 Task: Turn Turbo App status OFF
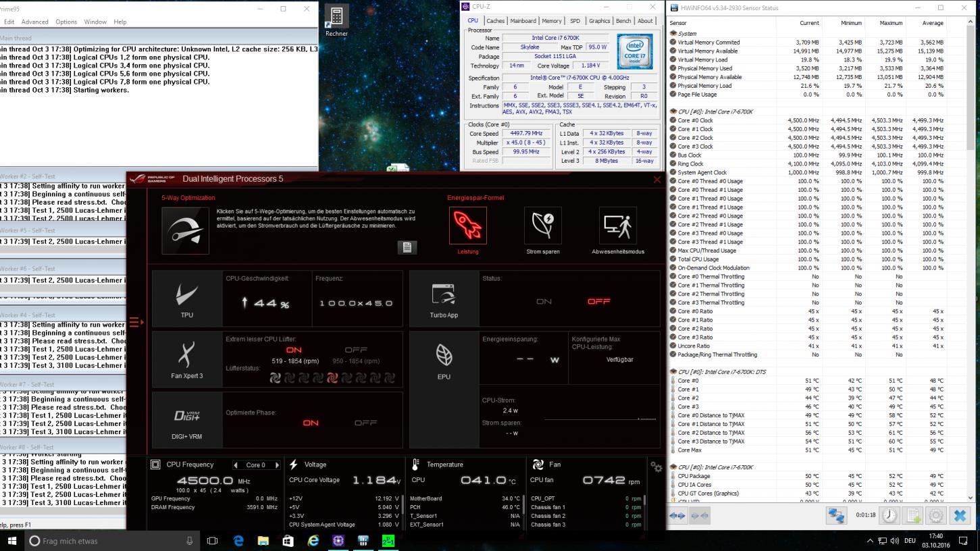tap(598, 302)
